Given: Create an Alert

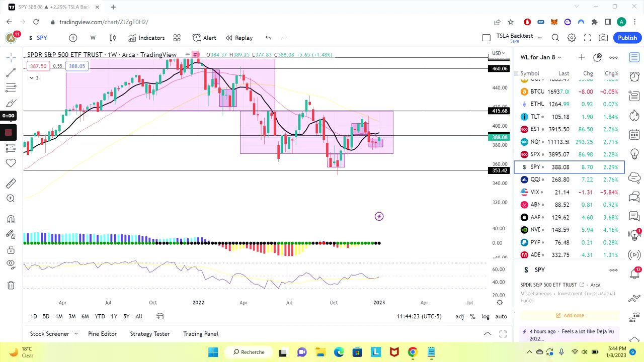Looking at the screenshot, I should (x=204, y=38).
